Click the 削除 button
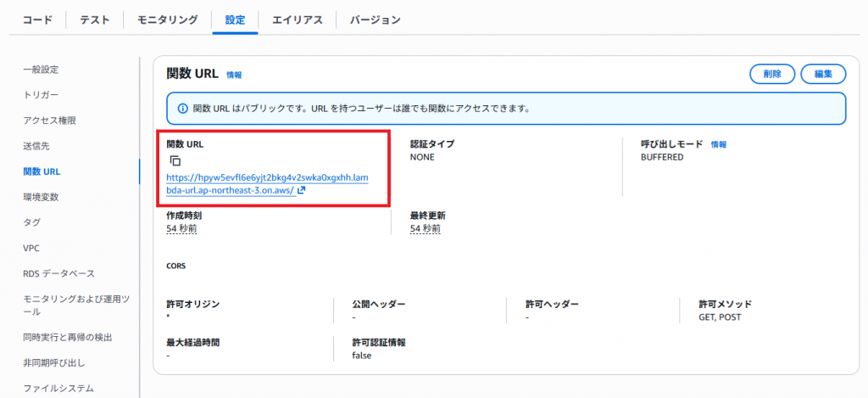Image resolution: width=868 pixels, height=398 pixels. [x=772, y=74]
